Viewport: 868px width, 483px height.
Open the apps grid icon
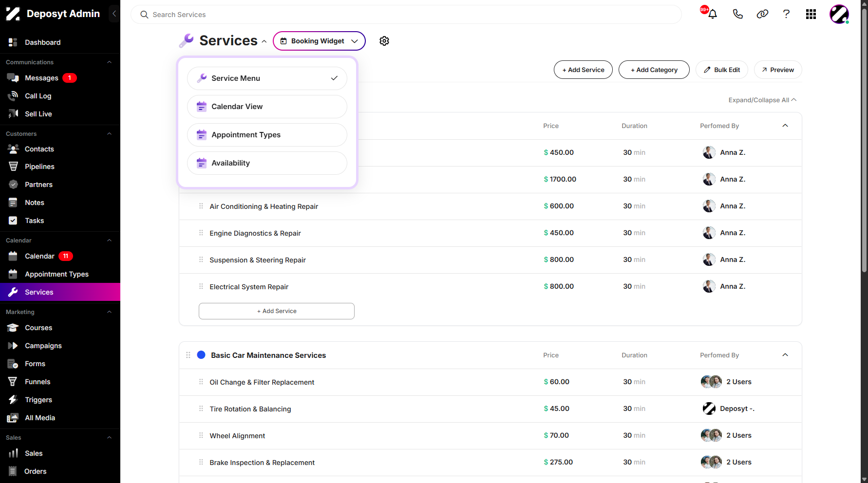811,14
